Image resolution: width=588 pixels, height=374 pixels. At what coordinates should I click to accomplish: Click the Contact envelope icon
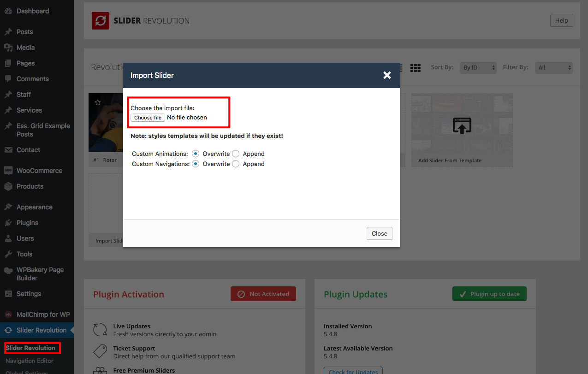pyautogui.click(x=8, y=150)
